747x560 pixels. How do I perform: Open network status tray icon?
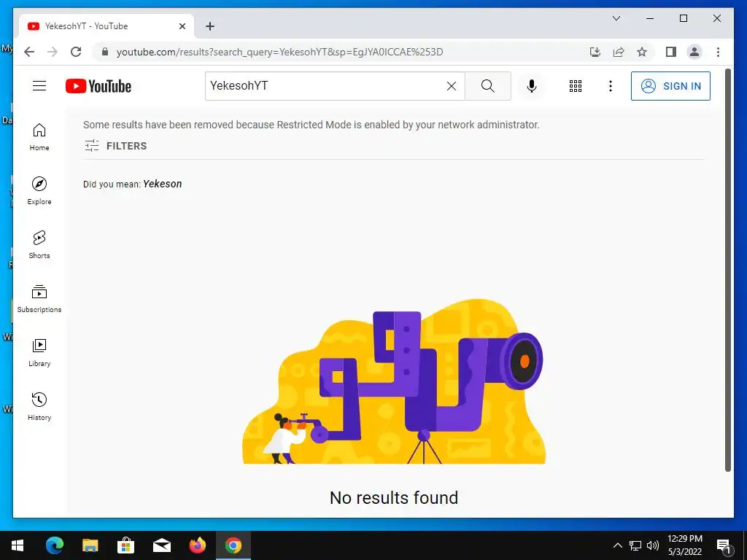[635, 545]
